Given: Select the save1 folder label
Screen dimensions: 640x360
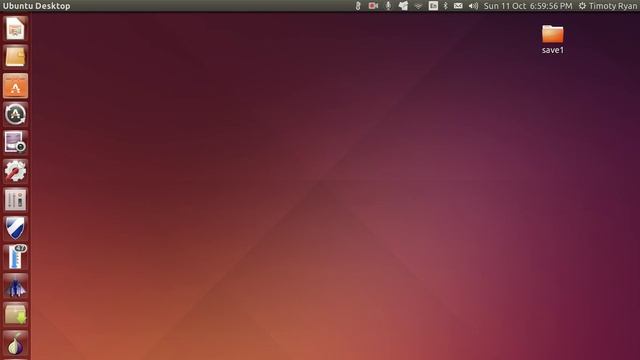Looking at the screenshot, I should [553, 50].
